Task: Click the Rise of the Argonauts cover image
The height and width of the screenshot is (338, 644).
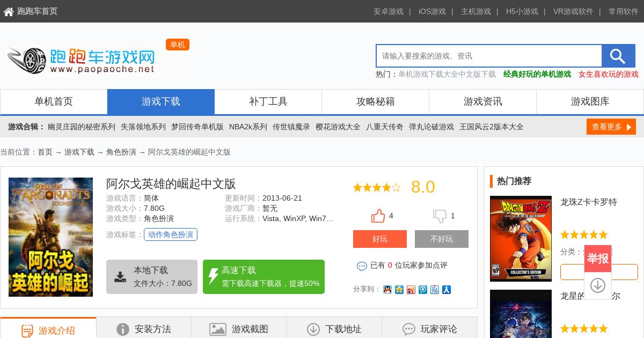Action: tap(50, 237)
